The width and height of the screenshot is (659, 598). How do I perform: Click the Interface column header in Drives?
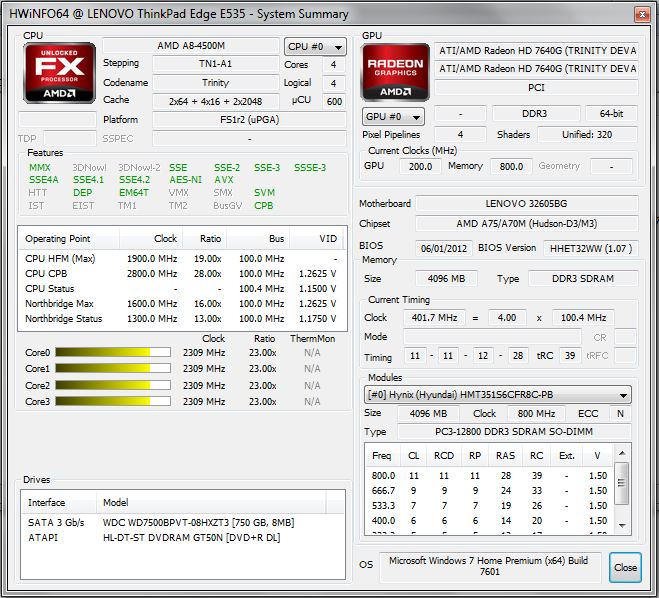[59, 503]
